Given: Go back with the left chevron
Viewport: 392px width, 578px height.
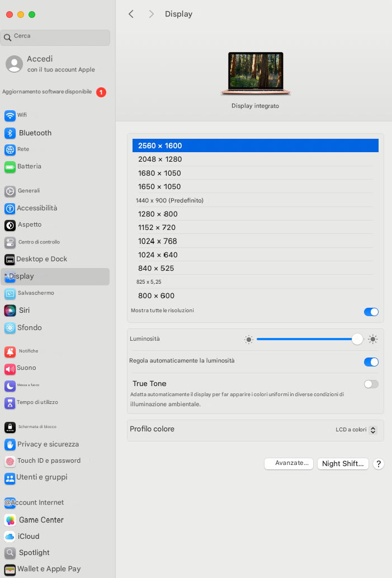Looking at the screenshot, I should pos(131,14).
